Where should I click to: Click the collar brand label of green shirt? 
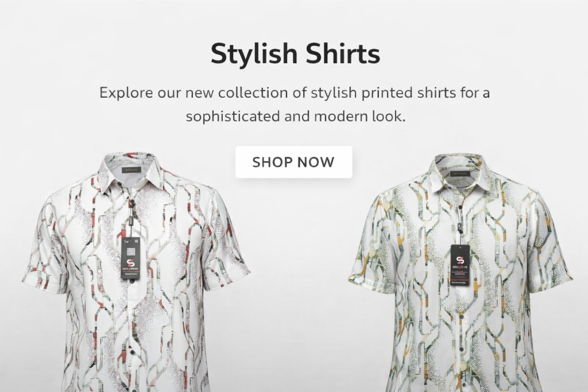[x=459, y=174]
